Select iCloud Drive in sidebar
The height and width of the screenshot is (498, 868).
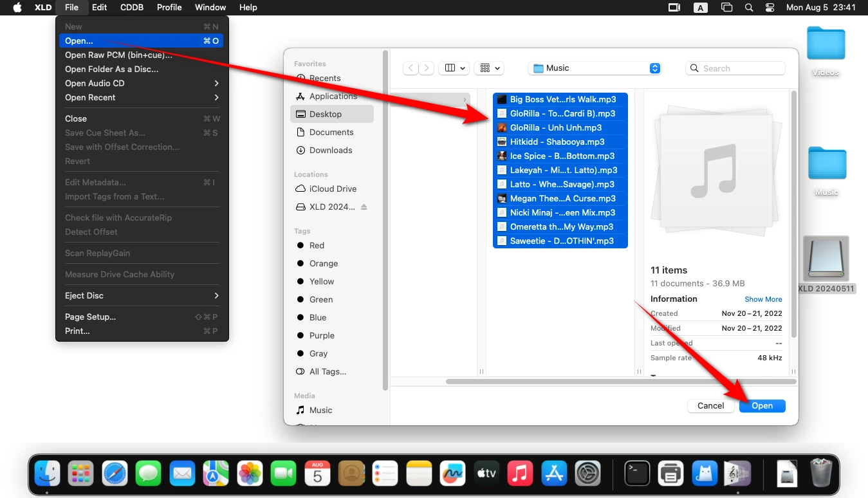pos(332,189)
